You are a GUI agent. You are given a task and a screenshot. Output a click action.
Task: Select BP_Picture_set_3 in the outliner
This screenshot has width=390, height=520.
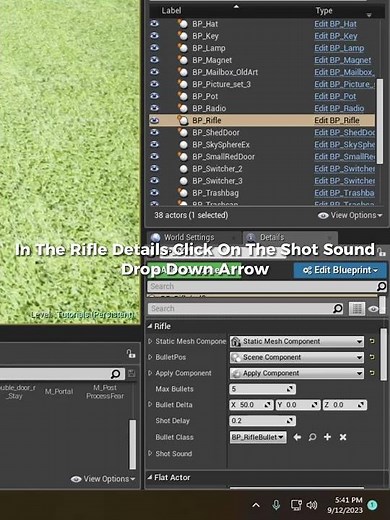pyautogui.click(x=221, y=84)
